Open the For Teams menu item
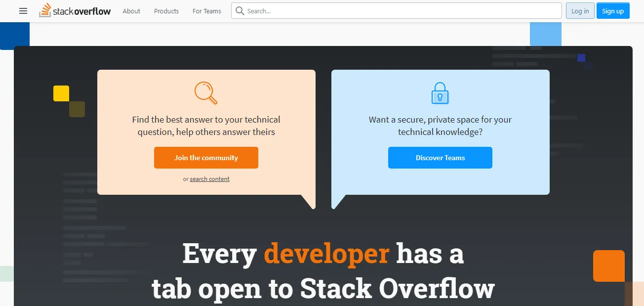644x306 pixels. tap(207, 11)
